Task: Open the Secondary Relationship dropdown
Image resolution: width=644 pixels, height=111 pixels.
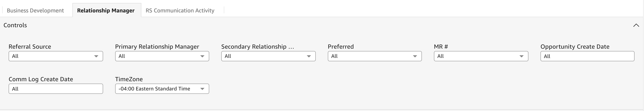Action: click(x=268, y=56)
